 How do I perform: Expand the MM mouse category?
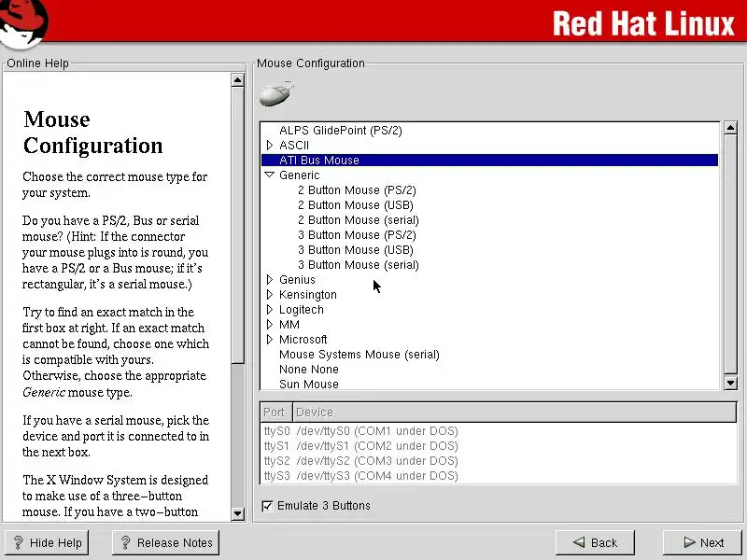270,324
